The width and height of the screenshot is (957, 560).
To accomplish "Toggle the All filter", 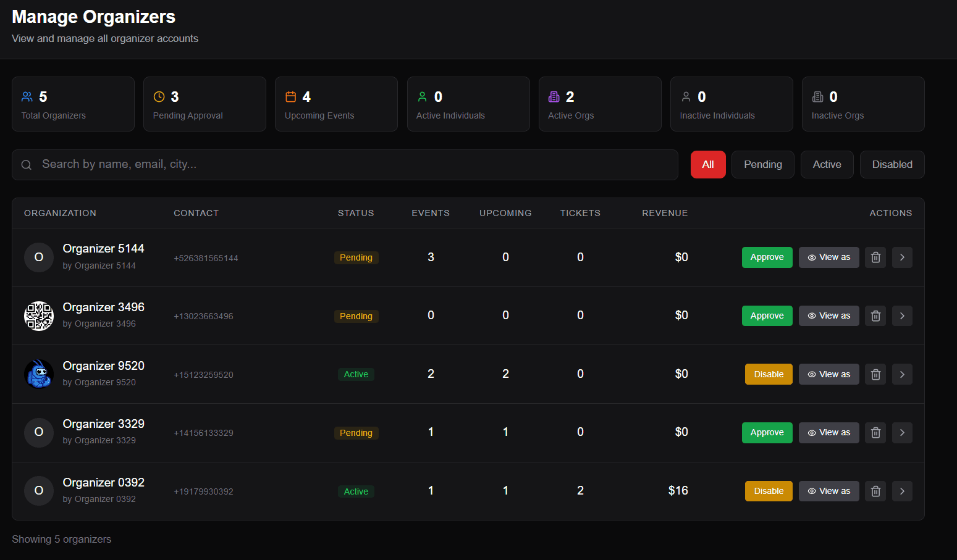I will [x=708, y=164].
